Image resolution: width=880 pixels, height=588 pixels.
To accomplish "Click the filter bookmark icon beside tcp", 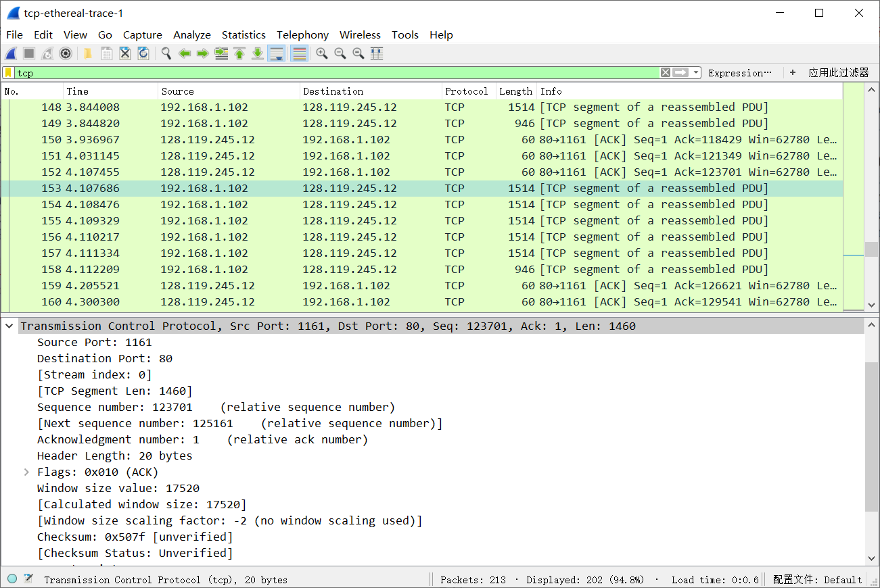I will click(x=8, y=72).
